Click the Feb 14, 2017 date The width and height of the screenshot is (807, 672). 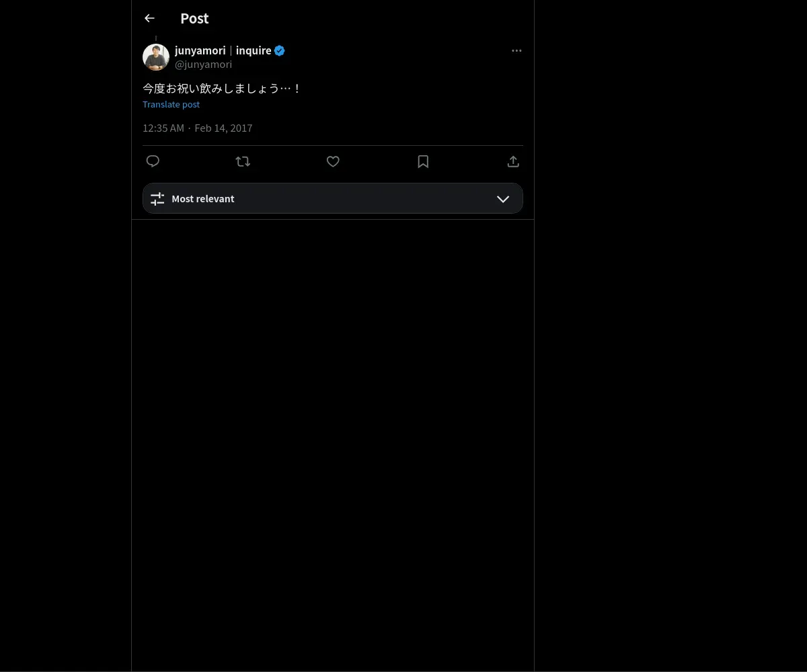[223, 128]
